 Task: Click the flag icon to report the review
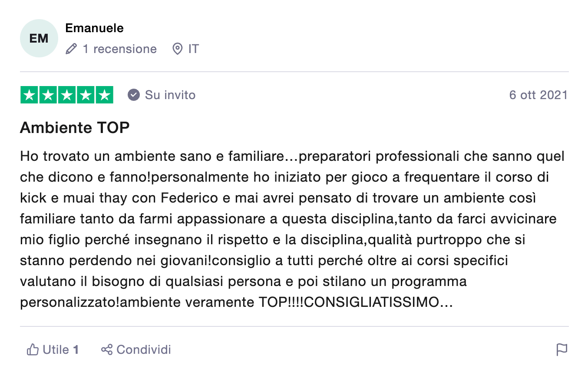tap(562, 349)
